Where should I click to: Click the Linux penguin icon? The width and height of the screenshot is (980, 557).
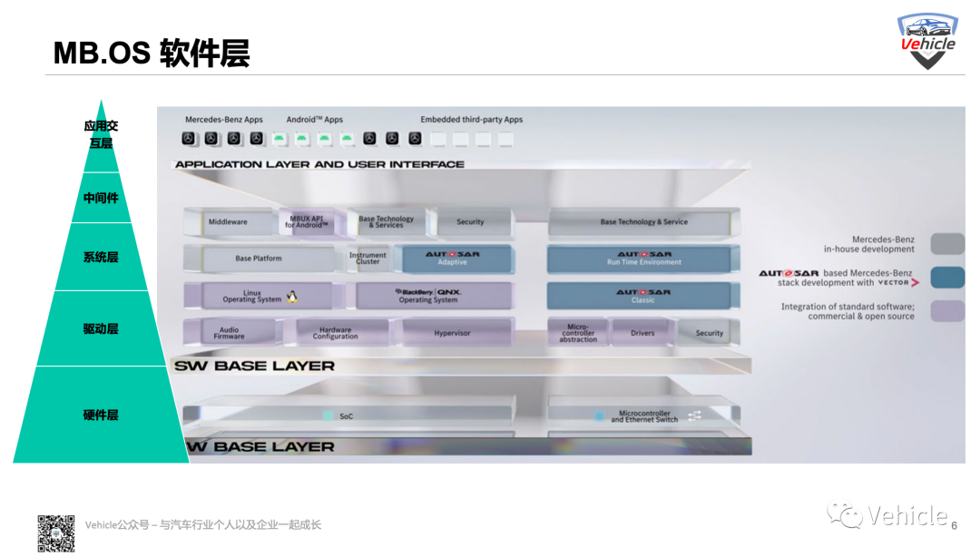(292, 297)
